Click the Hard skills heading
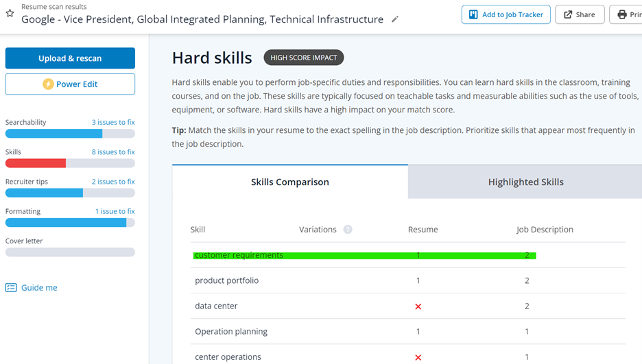This screenshot has height=364, width=642. [212, 58]
